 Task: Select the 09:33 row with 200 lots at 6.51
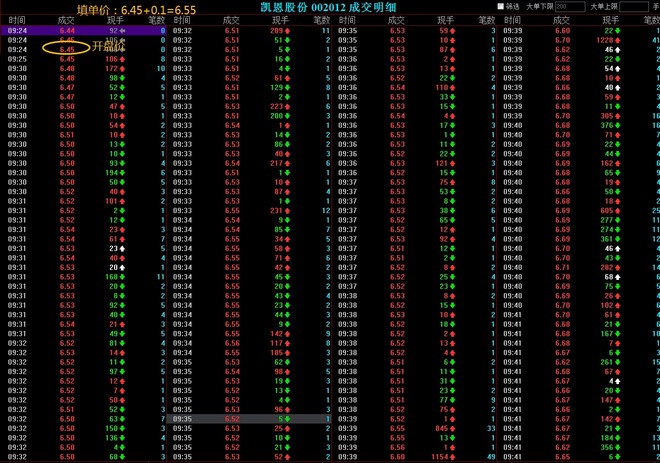pyautogui.click(x=249, y=116)
